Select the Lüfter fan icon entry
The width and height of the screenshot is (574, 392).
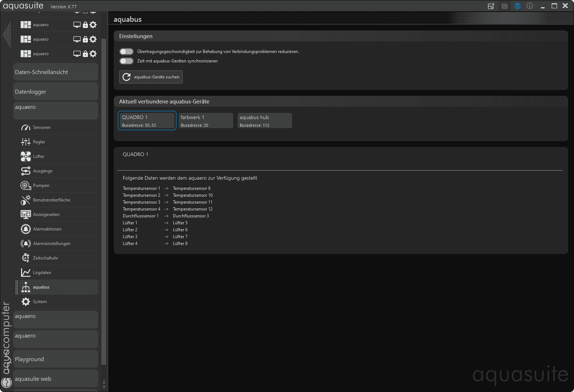[59, 156]
